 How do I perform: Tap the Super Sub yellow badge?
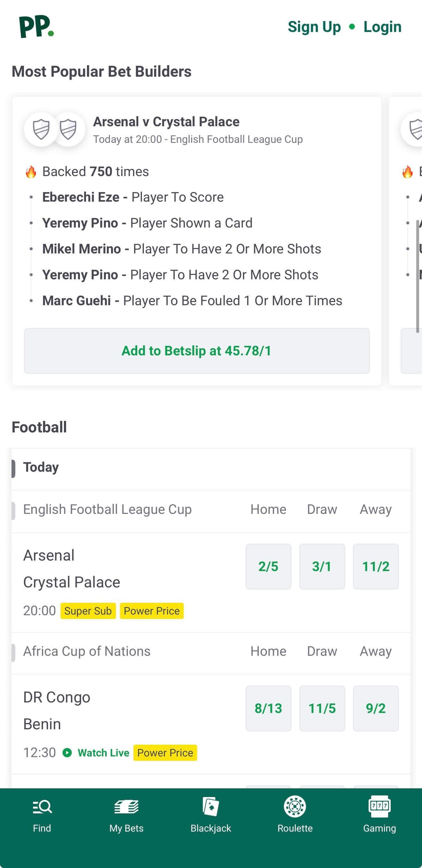(x=88, y=611)
